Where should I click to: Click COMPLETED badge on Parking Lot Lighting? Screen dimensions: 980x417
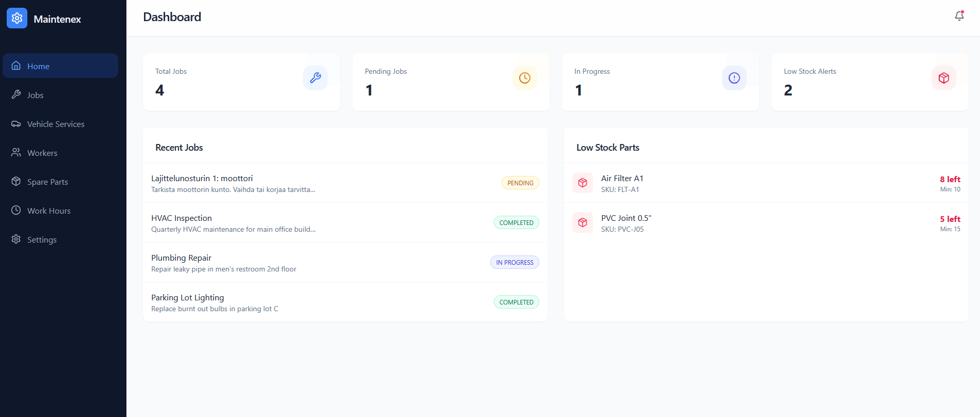516,302
